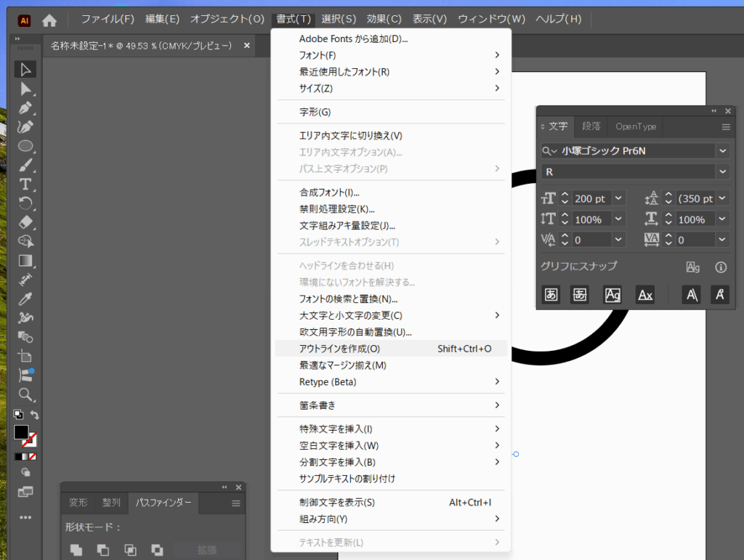Image resolution: width=744 pixels, height=560 pixels.
Task: Pick the Direct Selection tool
Action: (25, 89)
